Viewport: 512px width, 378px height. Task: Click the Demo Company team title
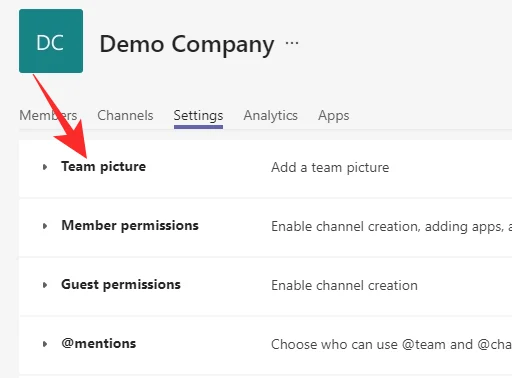tap(187, 44)
